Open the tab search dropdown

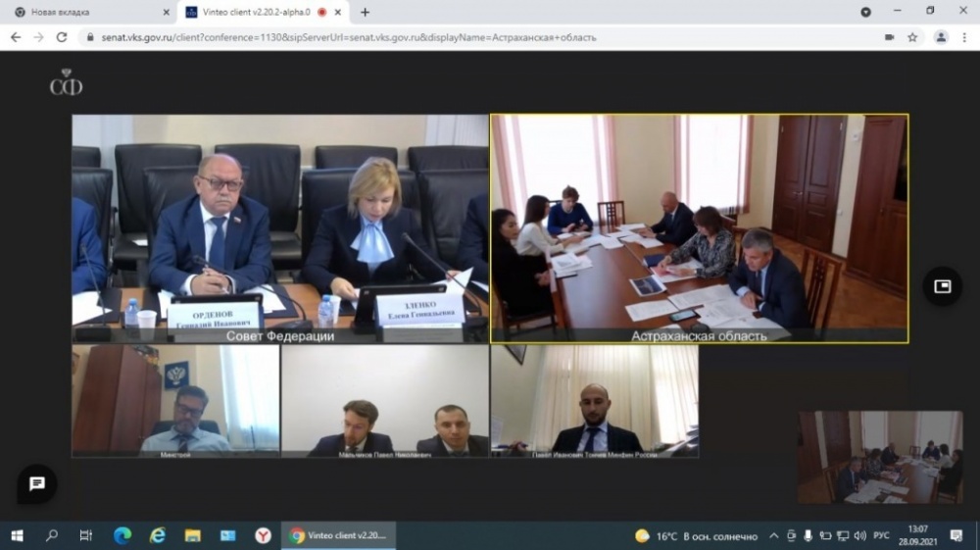(x=865, y=12)
